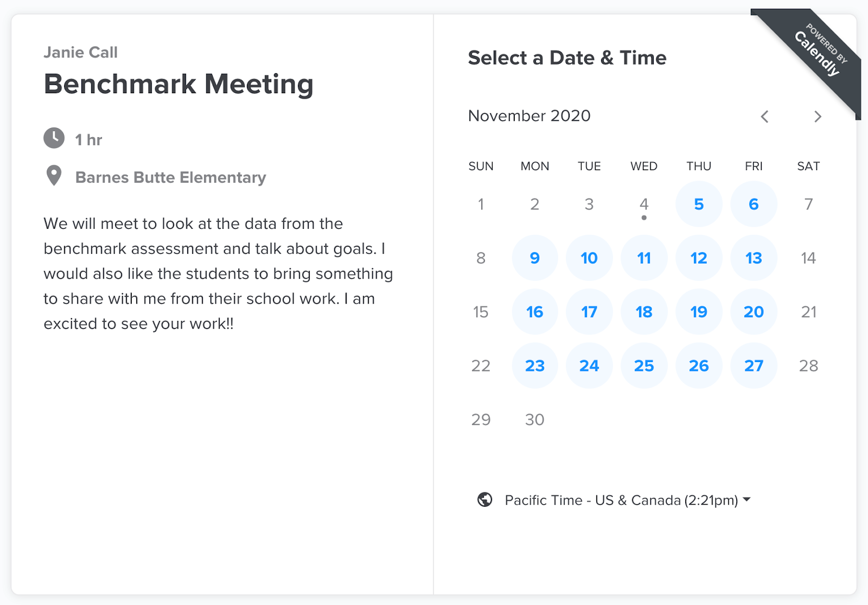Click the clock duration icon

[x=54, y=138]
